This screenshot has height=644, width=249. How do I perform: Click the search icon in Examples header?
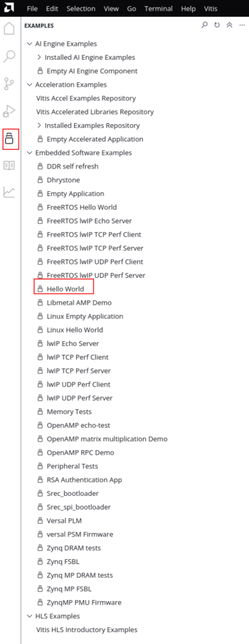click(205, 26)
